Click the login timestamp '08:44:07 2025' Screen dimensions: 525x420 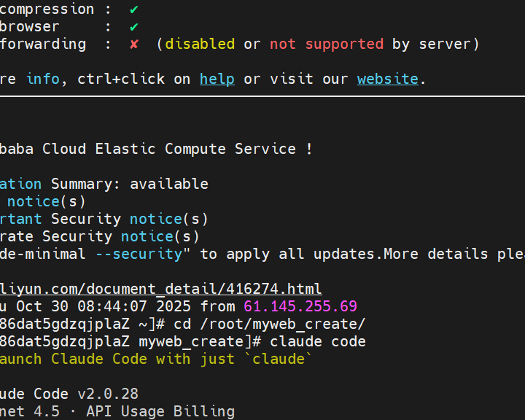click(134, 306)
